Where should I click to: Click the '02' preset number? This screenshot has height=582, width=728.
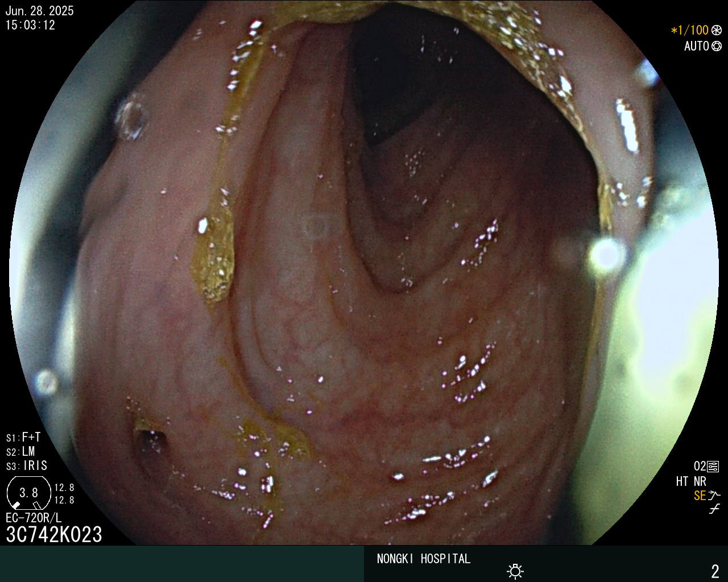[700, 467]
